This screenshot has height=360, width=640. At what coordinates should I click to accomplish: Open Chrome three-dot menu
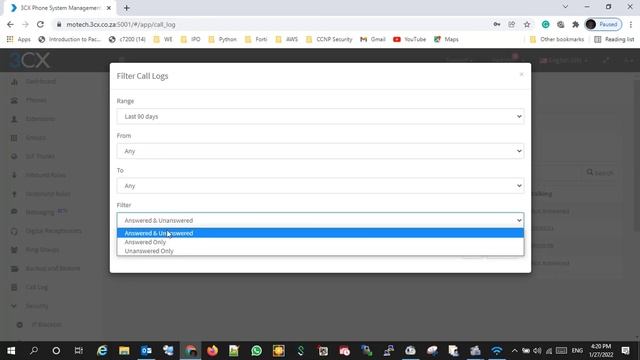click(631, 24)
